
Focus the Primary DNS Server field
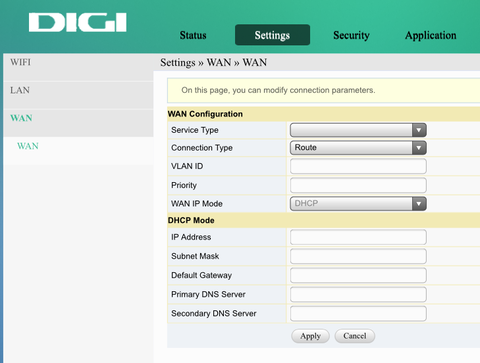[x=358, y=294]
